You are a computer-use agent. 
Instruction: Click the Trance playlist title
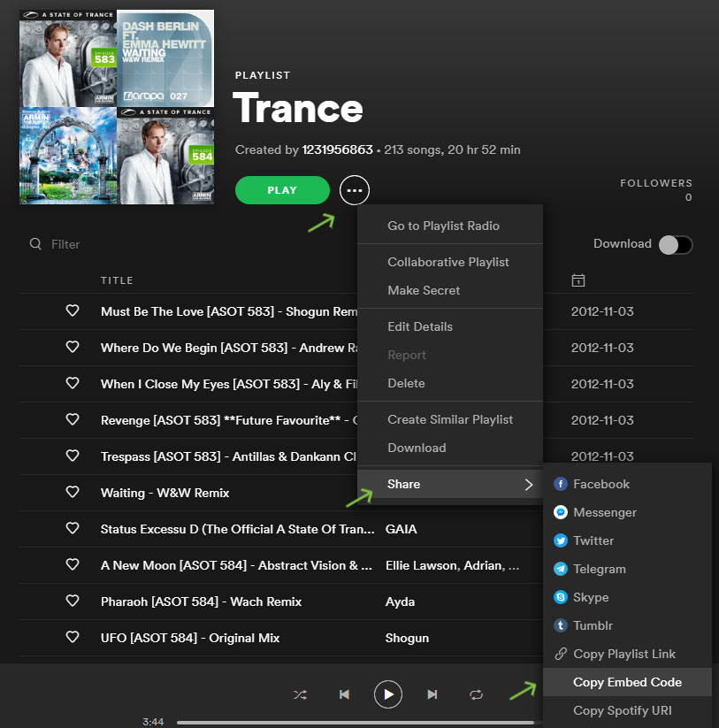(297, 108)
